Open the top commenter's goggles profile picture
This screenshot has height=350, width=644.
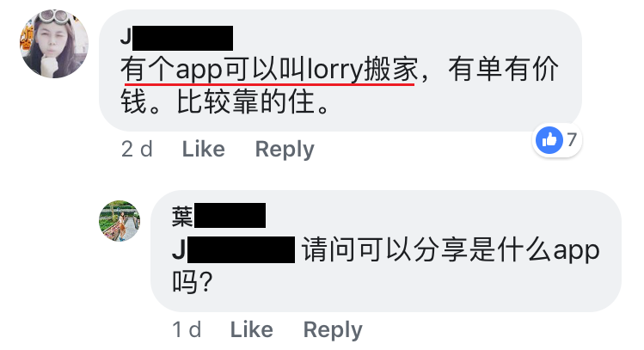click(54, 44)
